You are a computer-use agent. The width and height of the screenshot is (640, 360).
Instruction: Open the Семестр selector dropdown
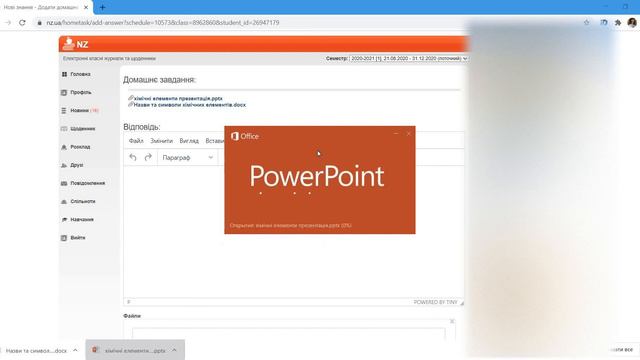[x=408, y=58]
